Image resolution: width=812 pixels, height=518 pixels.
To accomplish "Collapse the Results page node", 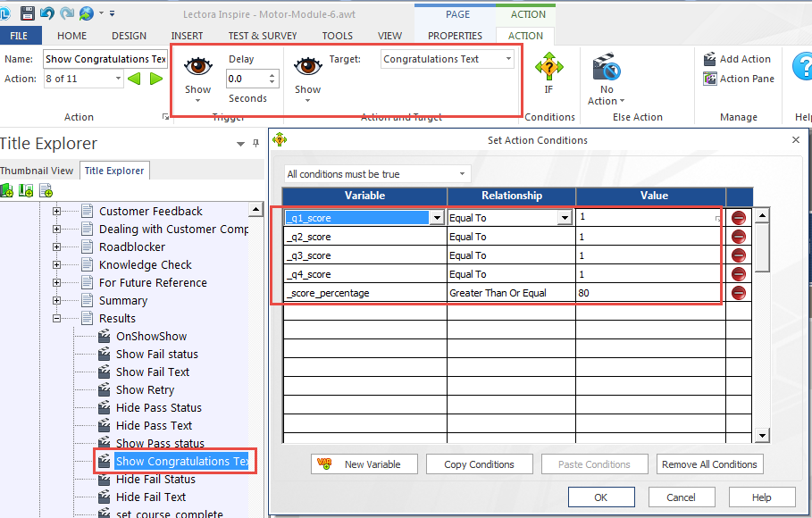I will [56, 319].
